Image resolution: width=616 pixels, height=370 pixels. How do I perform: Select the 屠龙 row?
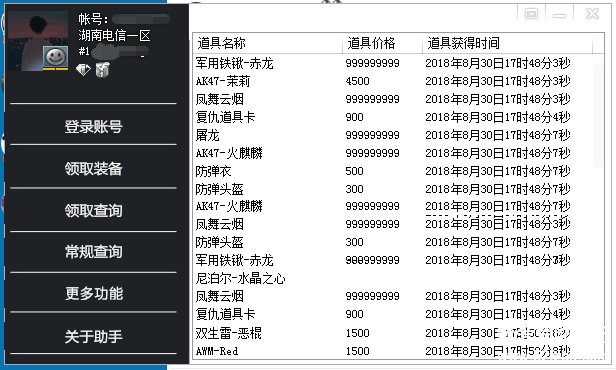pyautogui.click(x=393, y=135)
